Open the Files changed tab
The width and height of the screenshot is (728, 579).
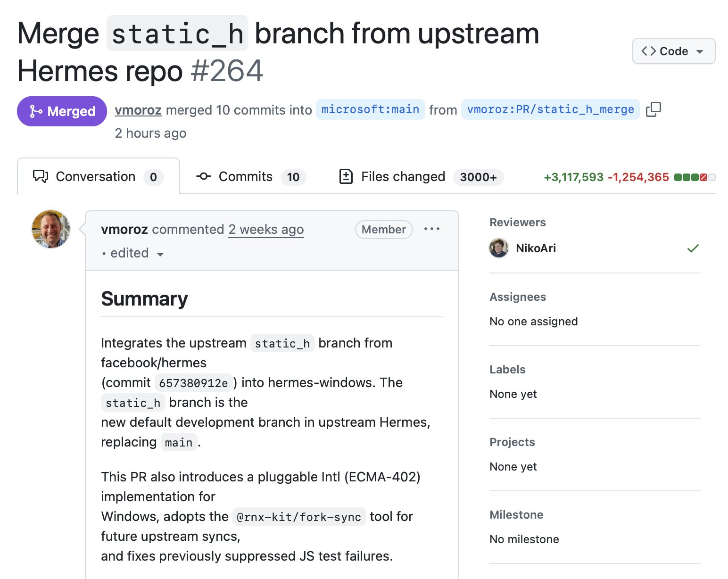421,177
